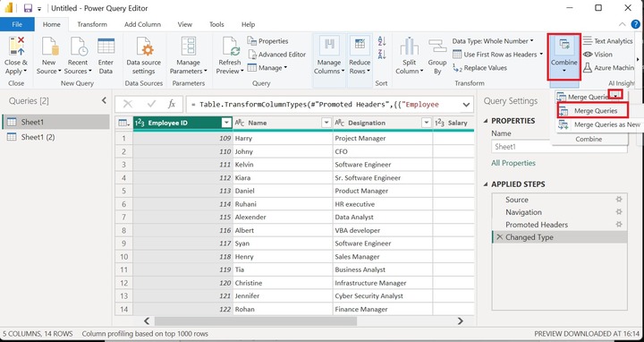
Task: Switch to the View tab
Action: (185, 24)
